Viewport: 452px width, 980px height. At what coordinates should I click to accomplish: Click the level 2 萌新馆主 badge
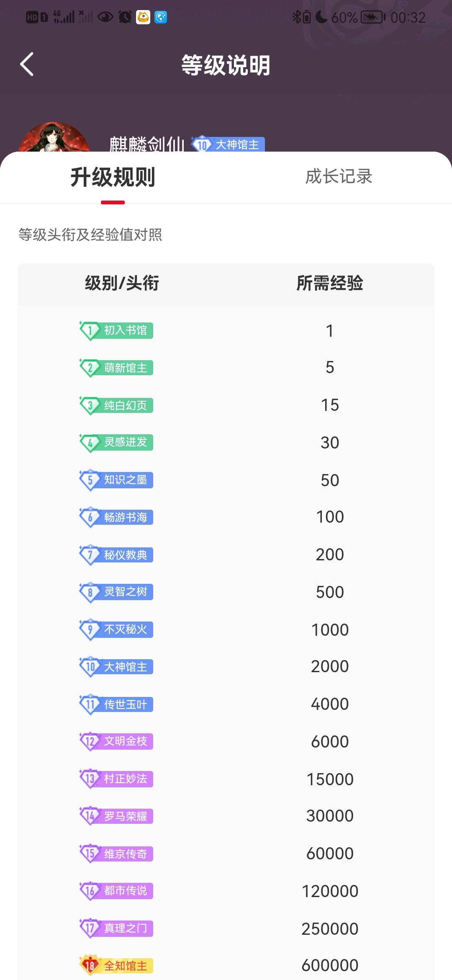pyautogui.click(x=116, y=368)
